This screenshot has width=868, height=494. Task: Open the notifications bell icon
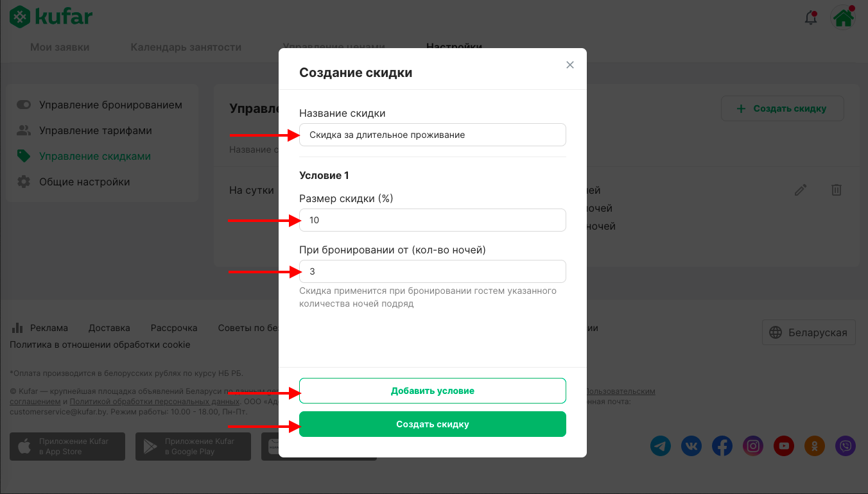[811, 18]
